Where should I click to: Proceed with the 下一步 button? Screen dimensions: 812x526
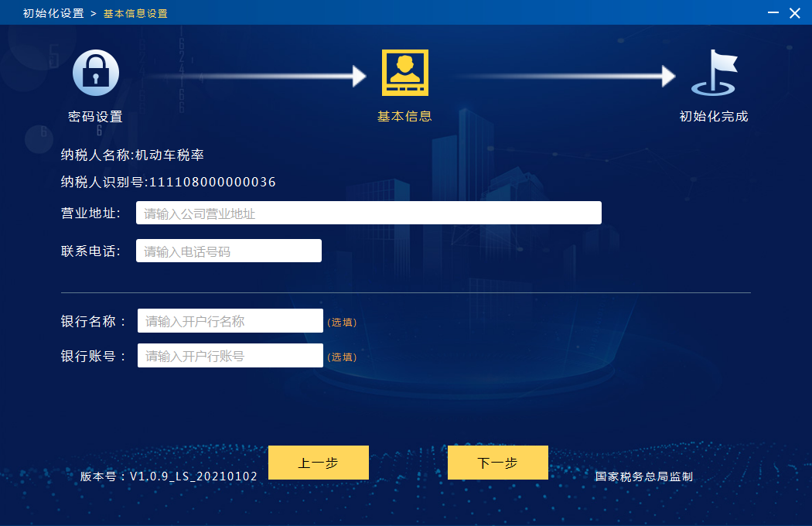coord(497,463)
